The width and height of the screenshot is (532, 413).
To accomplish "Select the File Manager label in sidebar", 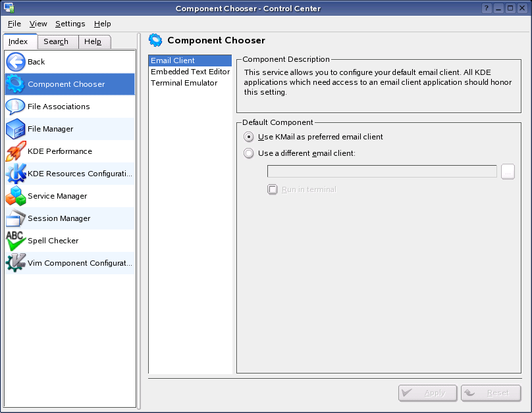I will 50,129.
